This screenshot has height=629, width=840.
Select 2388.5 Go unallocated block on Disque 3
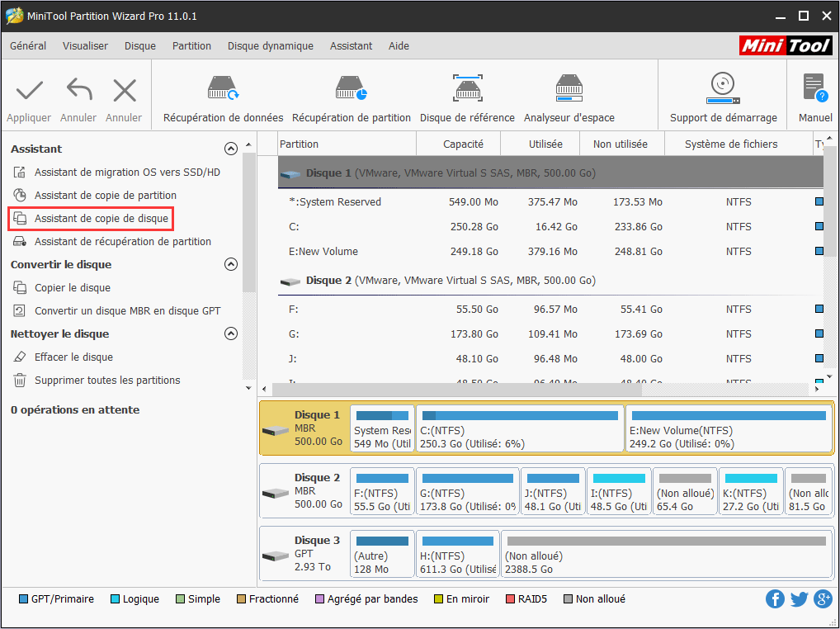[667, 554]
